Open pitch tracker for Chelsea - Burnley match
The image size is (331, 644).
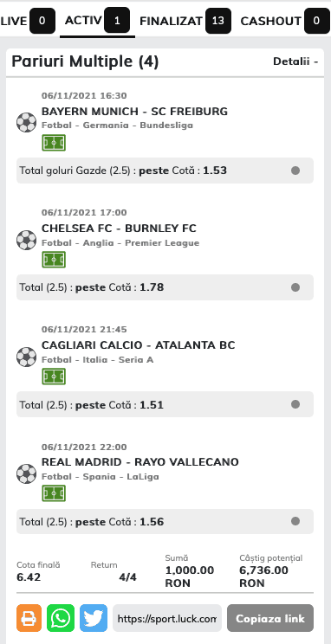click(x=54, y=260)
